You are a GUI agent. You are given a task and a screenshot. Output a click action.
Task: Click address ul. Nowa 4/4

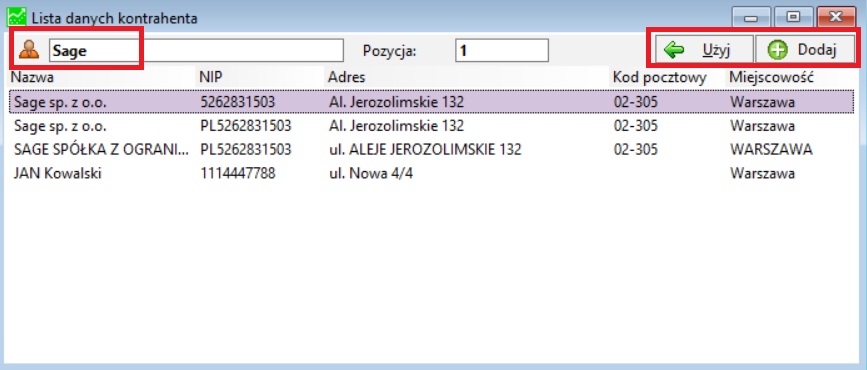click(370, 174)
